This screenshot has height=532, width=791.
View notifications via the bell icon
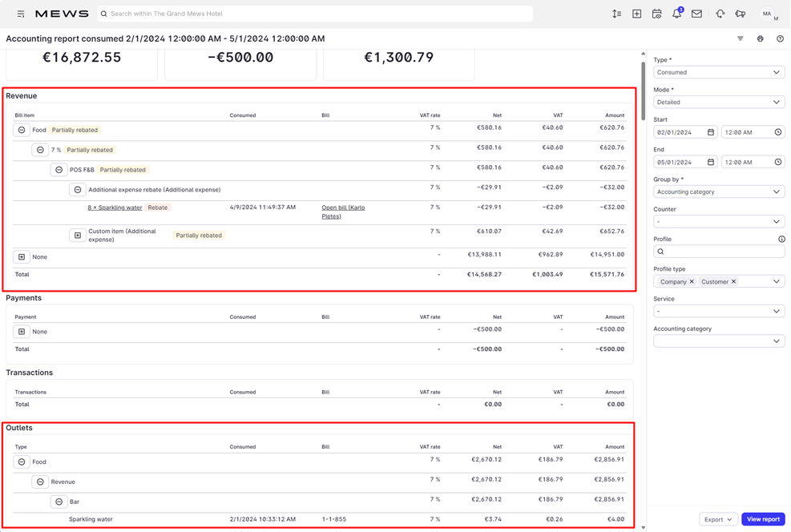click(x=676, y=13)
